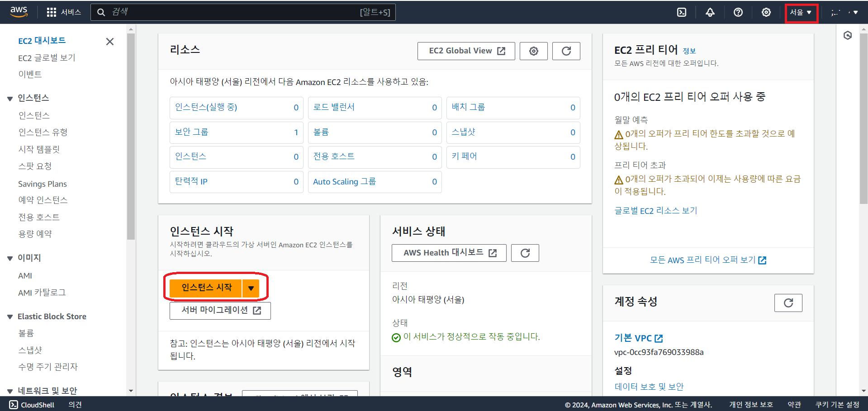This screenshot has height=411, width=868.
Task: Open the help question mark menu
Action: [x=738, y=12]
